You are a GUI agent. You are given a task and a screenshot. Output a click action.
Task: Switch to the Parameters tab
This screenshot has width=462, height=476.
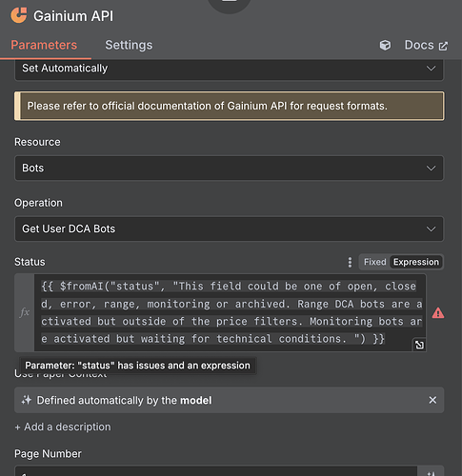point(44,45)
